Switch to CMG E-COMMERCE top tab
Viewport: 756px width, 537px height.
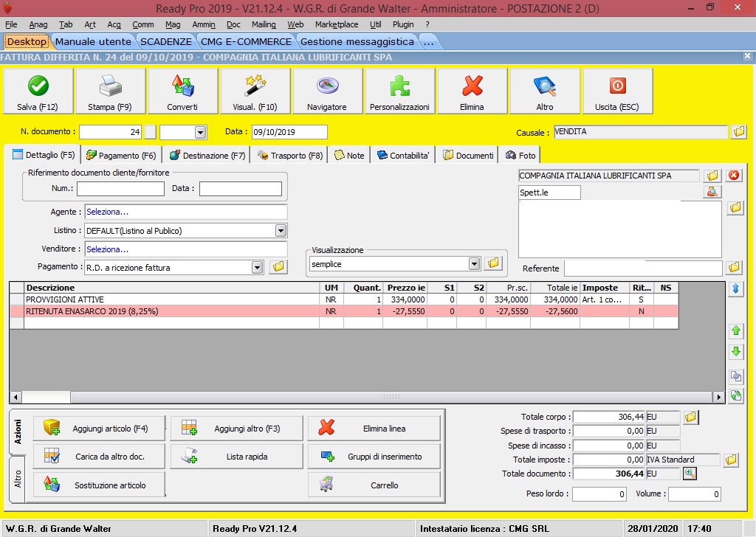point(246,41)
